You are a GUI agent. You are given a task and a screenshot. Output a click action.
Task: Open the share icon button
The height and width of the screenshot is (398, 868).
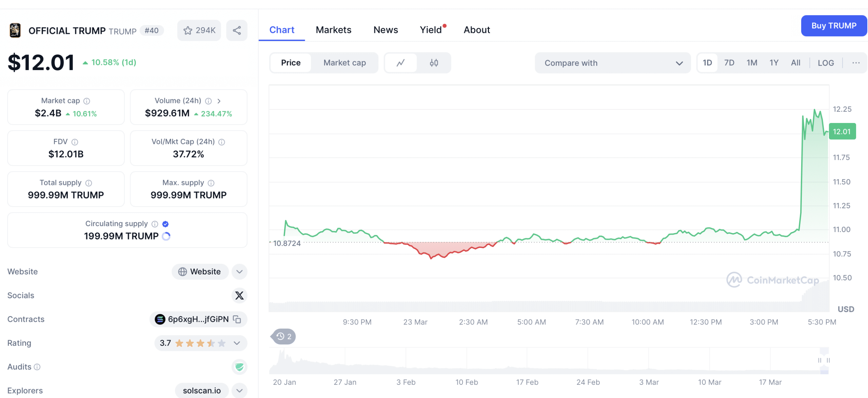pyautogui.click(x=237, y=30)
